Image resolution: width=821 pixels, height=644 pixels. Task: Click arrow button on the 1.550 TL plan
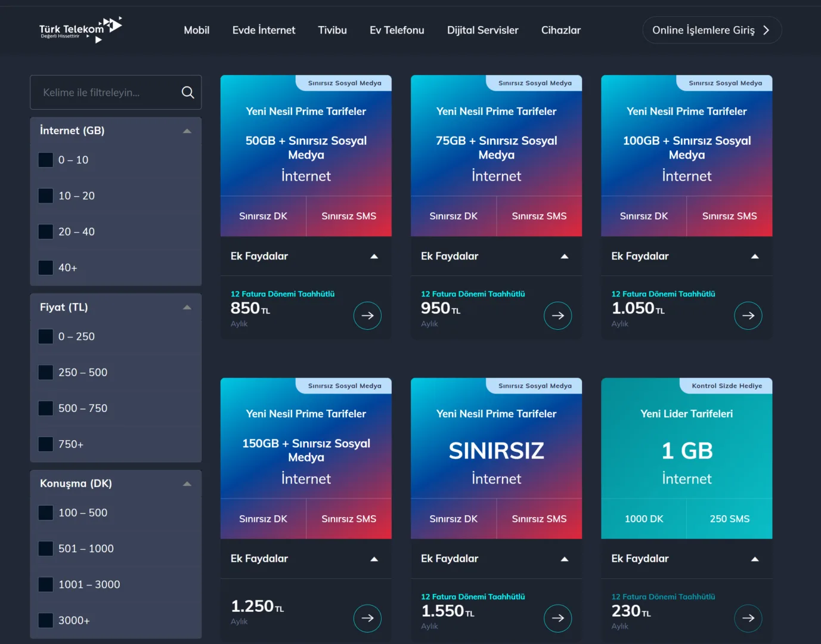coord(558,618)
